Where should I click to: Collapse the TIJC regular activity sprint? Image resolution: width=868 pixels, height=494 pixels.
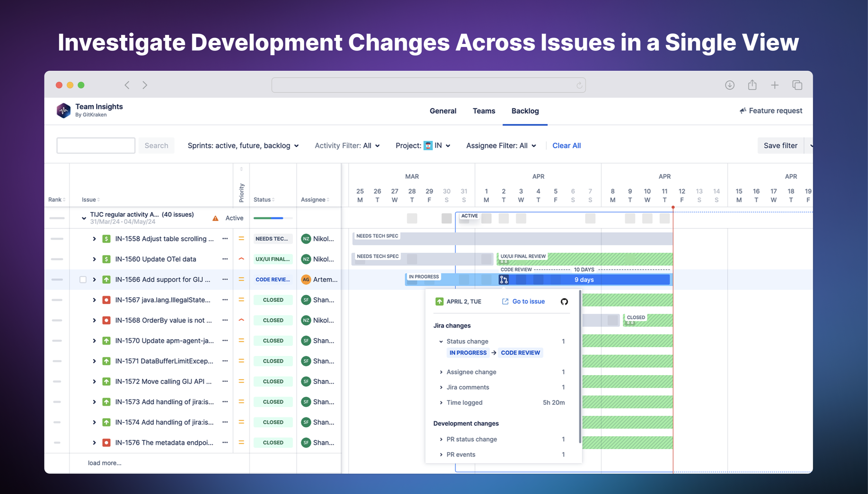84,218
